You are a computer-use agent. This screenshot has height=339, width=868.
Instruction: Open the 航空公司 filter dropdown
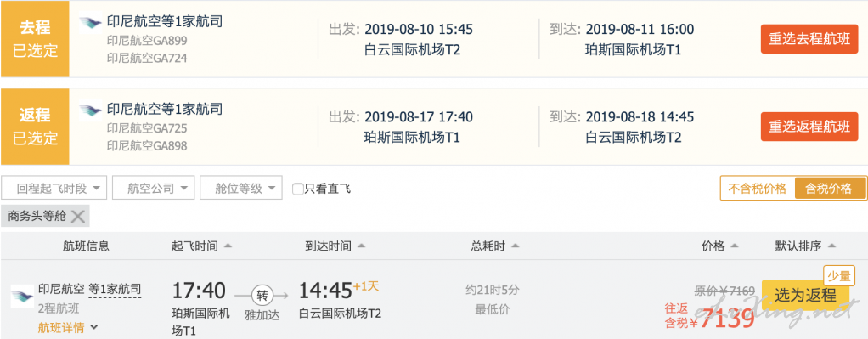pyautogui.click(x=154, y=189)
